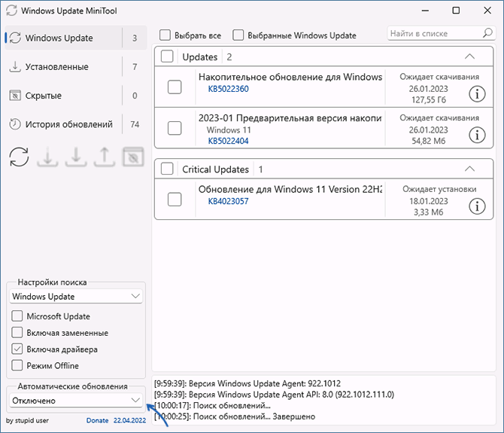Click the uninstall updates upload-arrow icon
The height and width of the screenshot is (433, 504).
[104, 157]
